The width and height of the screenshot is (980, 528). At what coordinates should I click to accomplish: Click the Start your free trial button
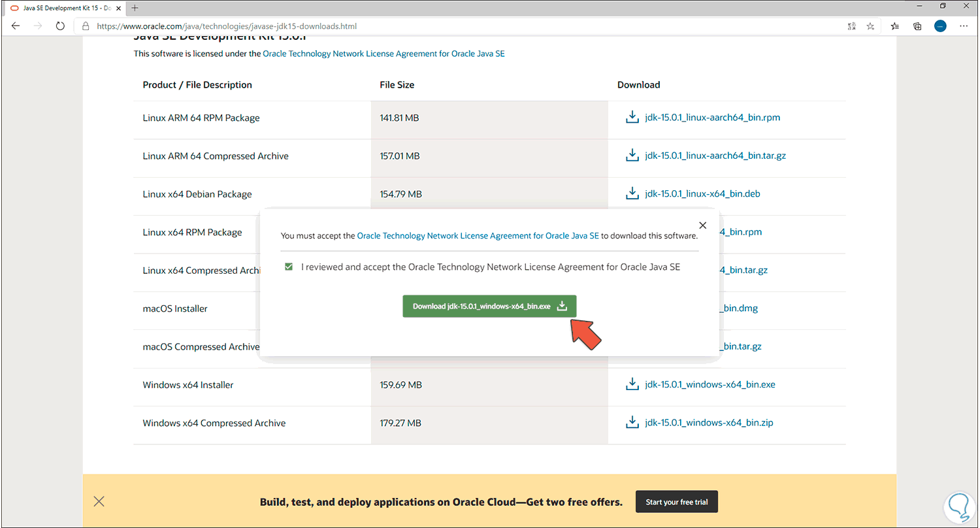[x=676, y=502]
